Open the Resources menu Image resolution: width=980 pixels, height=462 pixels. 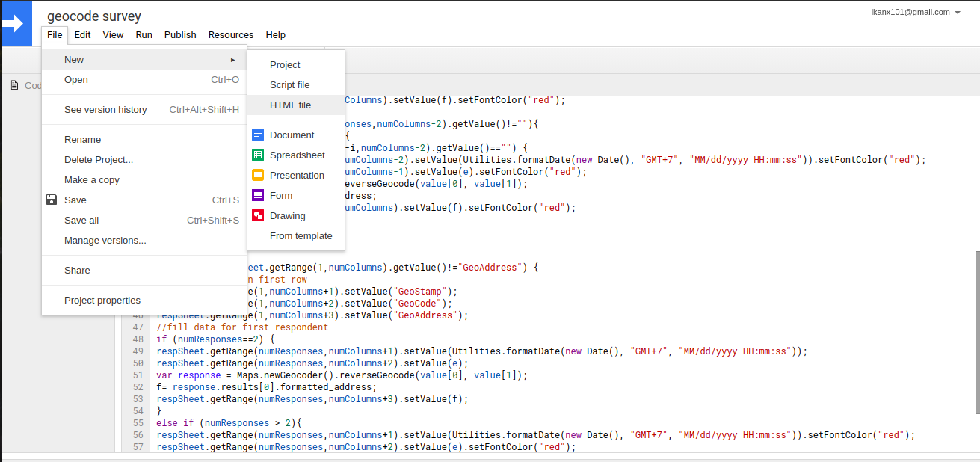click(231, 34)
